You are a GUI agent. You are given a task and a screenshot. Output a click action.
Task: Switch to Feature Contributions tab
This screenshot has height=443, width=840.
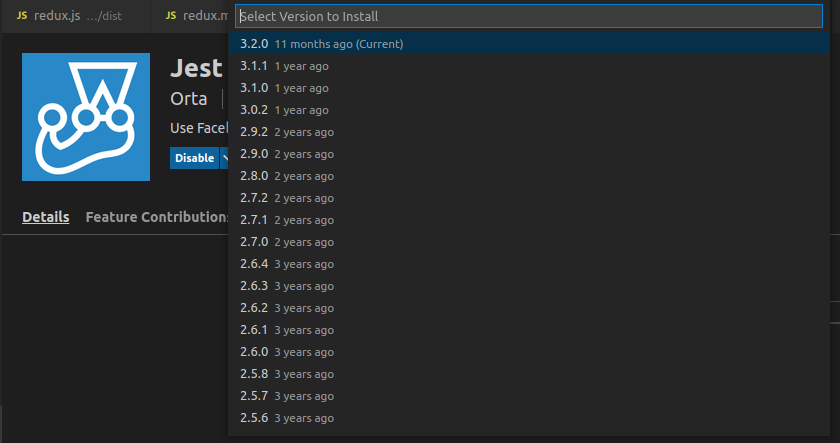[157, 217]
